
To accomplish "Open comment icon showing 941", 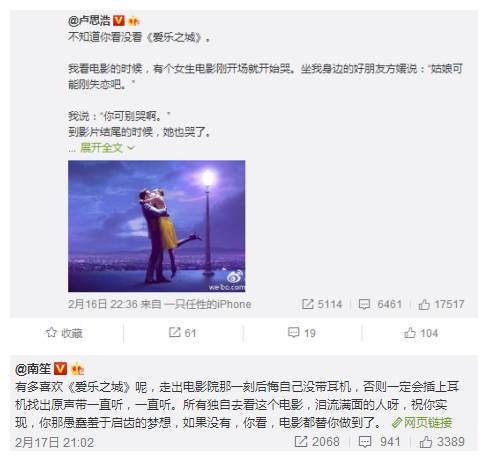I will coord(365,442).
